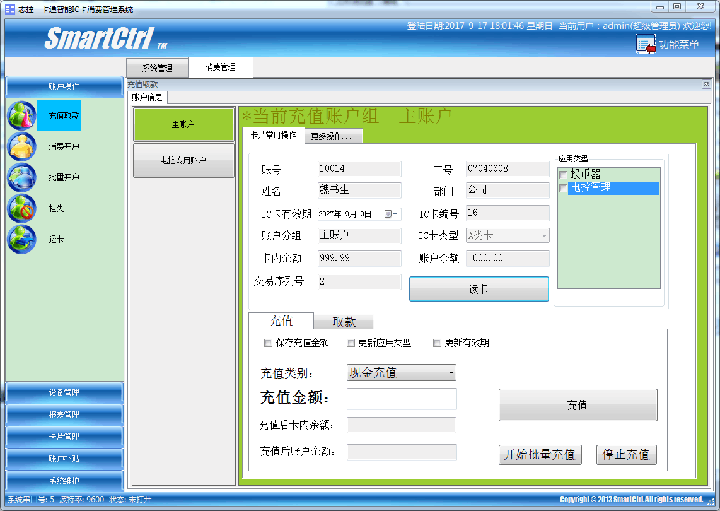
Task: Click the 充值金额 input field
Action: click(x=401, y=399)
